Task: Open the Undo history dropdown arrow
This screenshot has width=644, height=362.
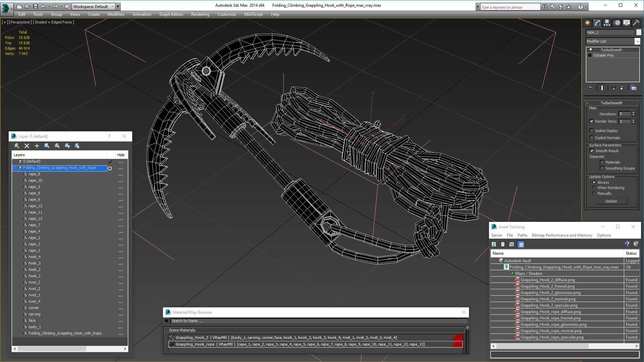Action: [x=49, y=6]
